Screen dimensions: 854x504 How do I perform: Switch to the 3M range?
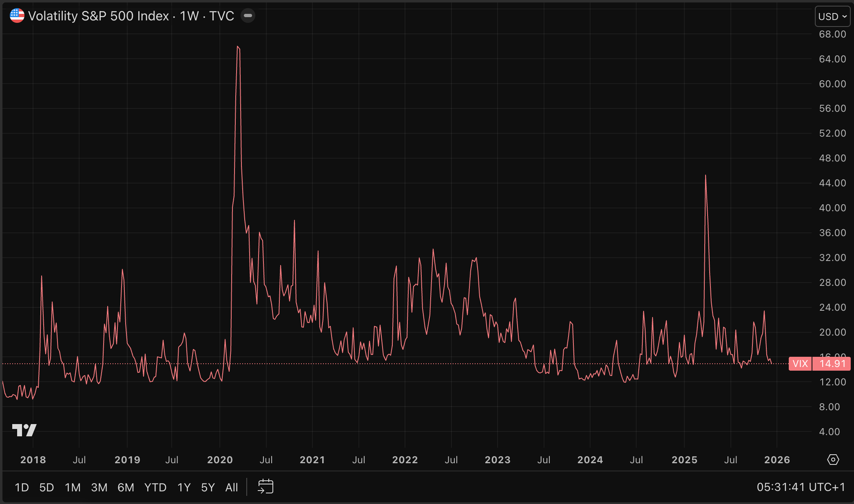(99, 487)
